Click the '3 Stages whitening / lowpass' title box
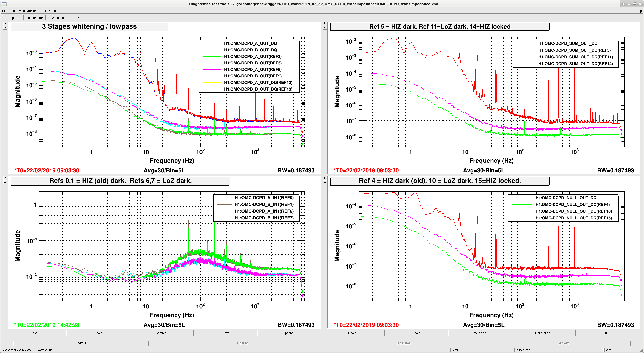The height and width of the screenshot is (353, 644). (x=89, y=27)
